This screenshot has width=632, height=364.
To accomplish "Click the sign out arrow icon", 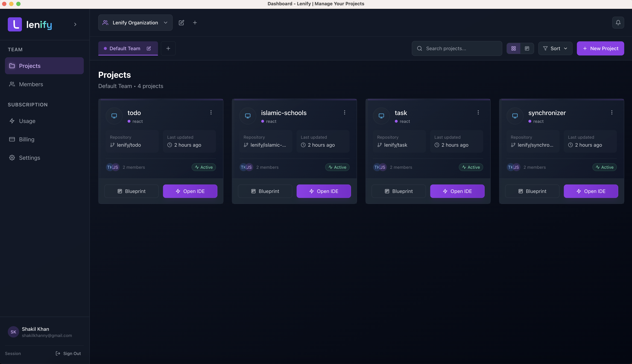I will [x=58, y=353].
